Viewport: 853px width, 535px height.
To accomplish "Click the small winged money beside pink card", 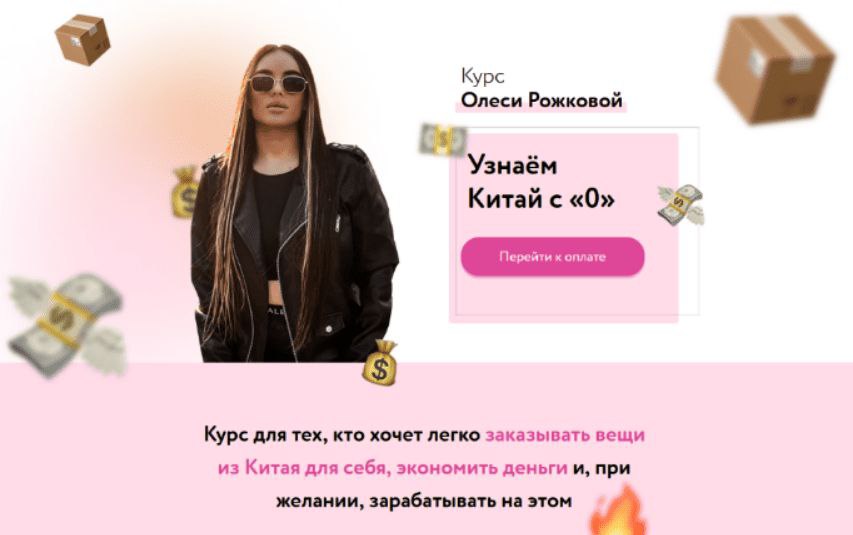I will (680, 205).
